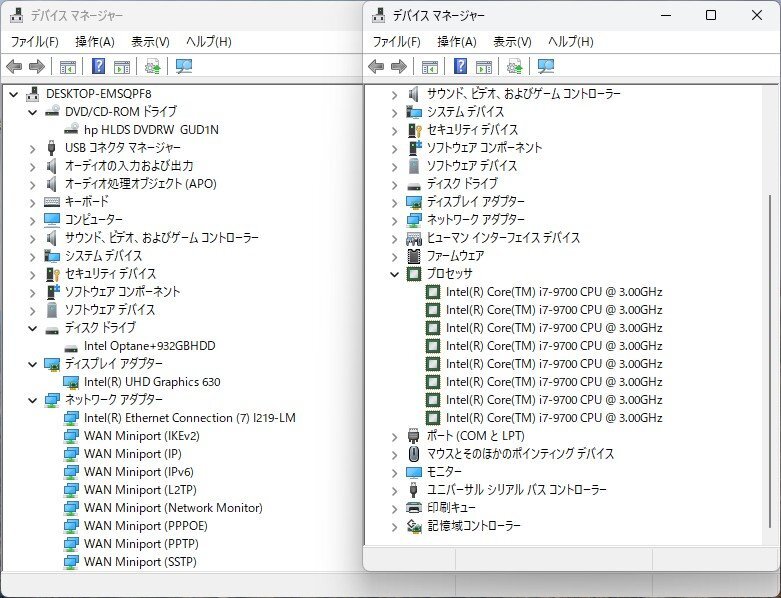Click Forward arrow in right Device Manager toolbar
The width and height of the screenshot is (781, 598).
399,66
